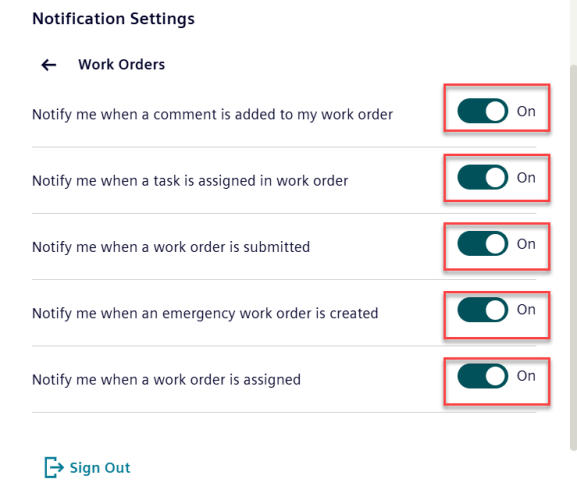Image resolution: width=577 pixels, height=493 pixels.
Task: Disable the task assigned in work order switch
Action: click(x=482, y=177)
